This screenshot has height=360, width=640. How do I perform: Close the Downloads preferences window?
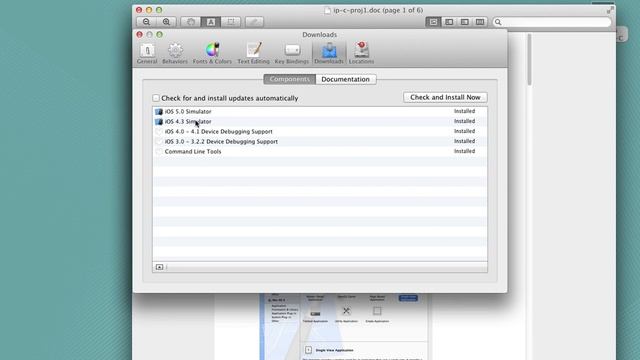click(x=140, y=35)
